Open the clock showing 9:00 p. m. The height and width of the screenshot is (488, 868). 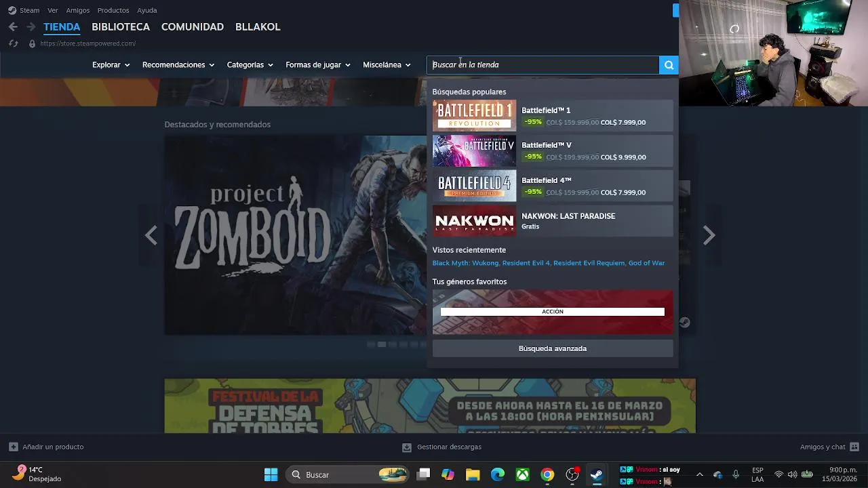point(840,474)
